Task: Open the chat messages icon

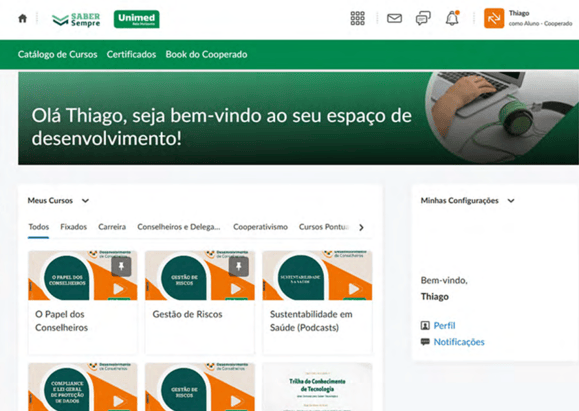Action: tap(423, 18)
